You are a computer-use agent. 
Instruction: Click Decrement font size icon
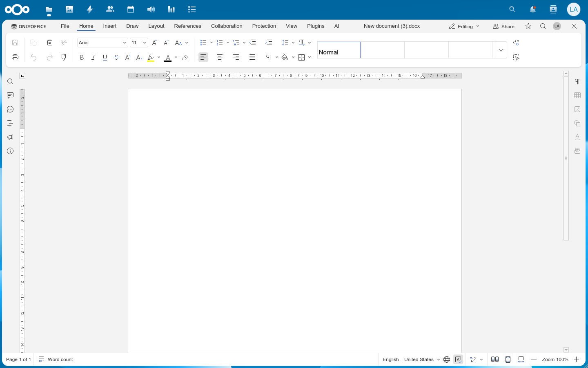pos(166,43)
